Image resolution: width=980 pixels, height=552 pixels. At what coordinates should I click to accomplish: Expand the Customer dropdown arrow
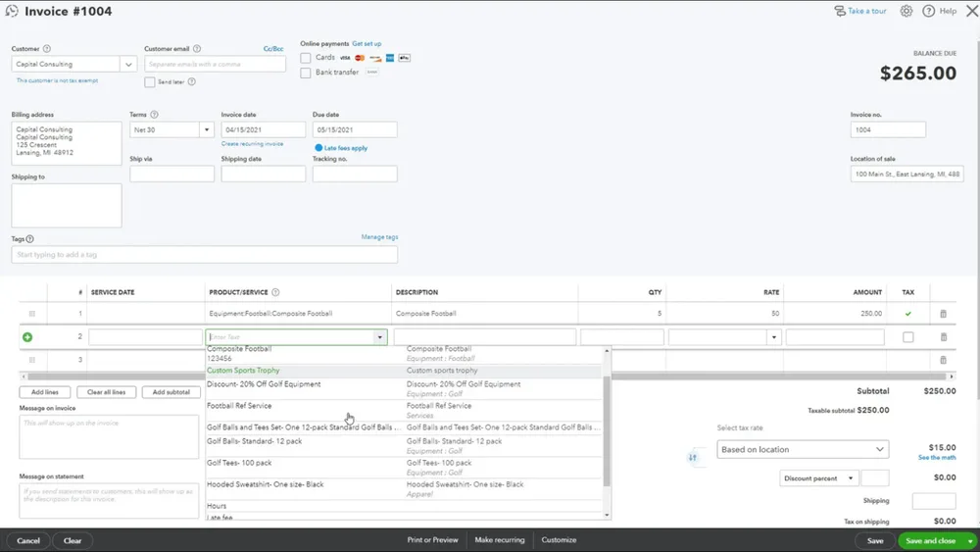pos(128,65)
